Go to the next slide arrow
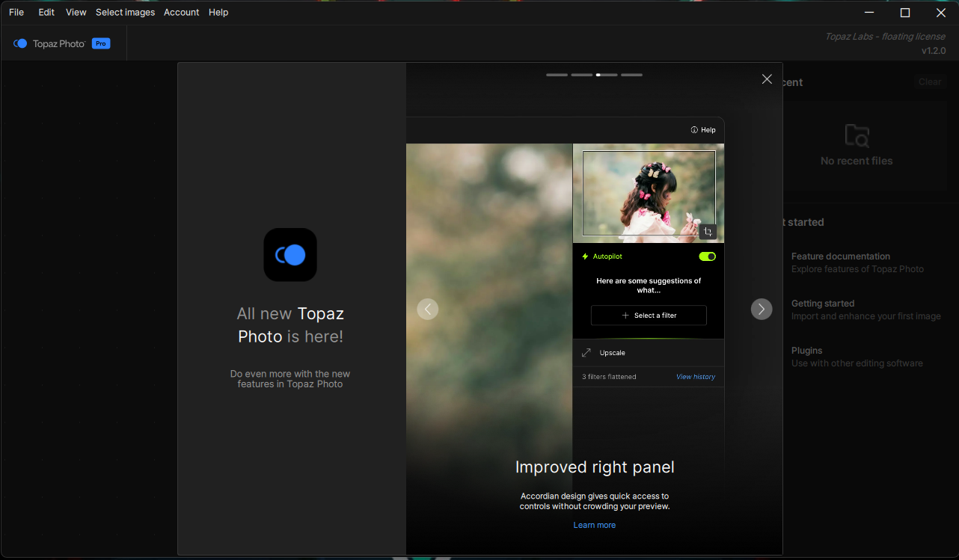Image resolution: width=959 pixels, height=560 pixels. 762,309
